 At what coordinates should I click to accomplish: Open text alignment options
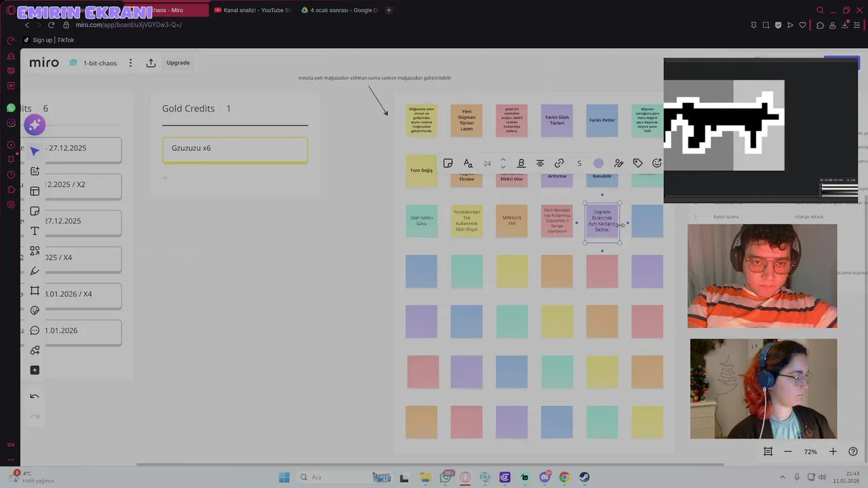point(540,163)
